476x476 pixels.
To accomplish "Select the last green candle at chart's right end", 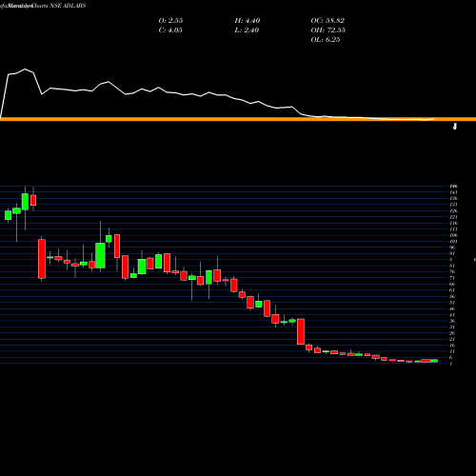I will coord(434,361).
